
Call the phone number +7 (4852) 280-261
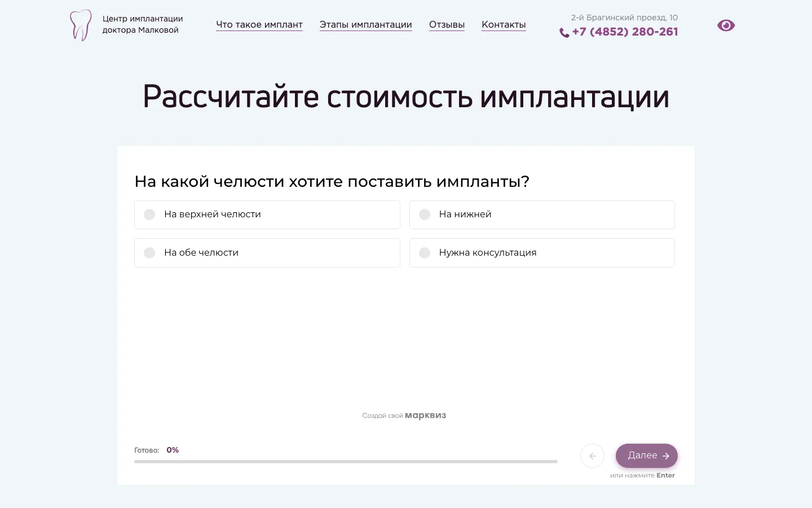point(625,32)
